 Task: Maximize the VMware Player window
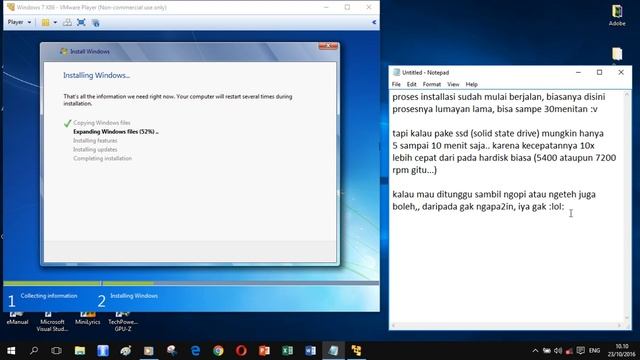[347, 7]
